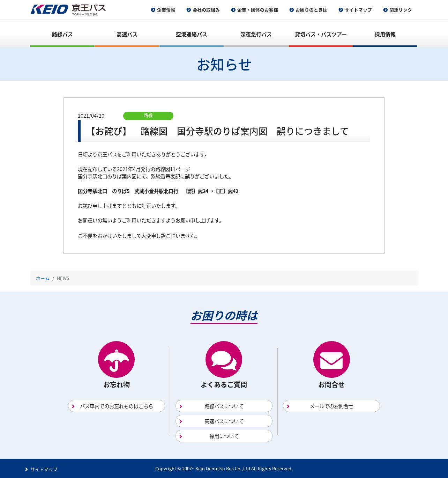Open サイトマップ link in footer
This screenshot has height=478, width=448.
click(x=44, y=469)
